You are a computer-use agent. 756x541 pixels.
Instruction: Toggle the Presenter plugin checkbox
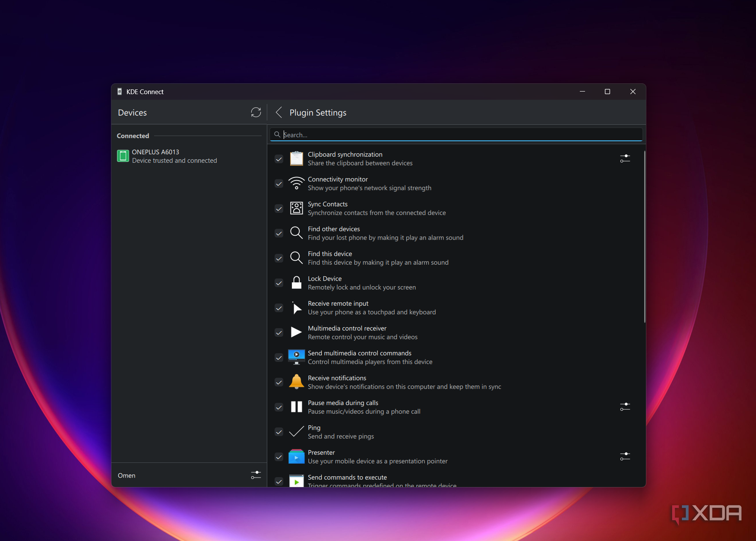click(279, 457)
